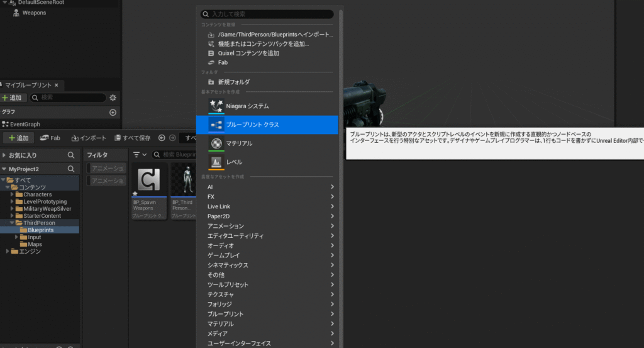Create a new レベル asset
The height and width of the screenshot is (348, 644).
(x=267, y=162)
